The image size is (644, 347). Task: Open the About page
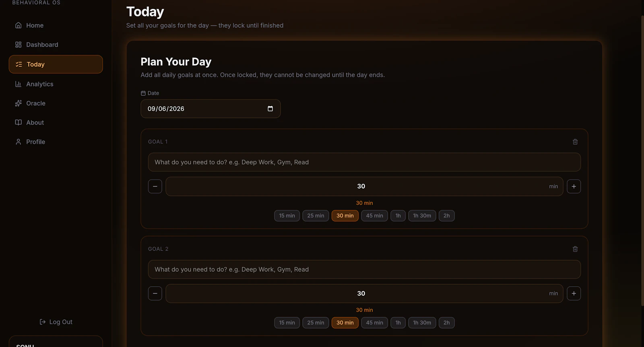(56, 123)
